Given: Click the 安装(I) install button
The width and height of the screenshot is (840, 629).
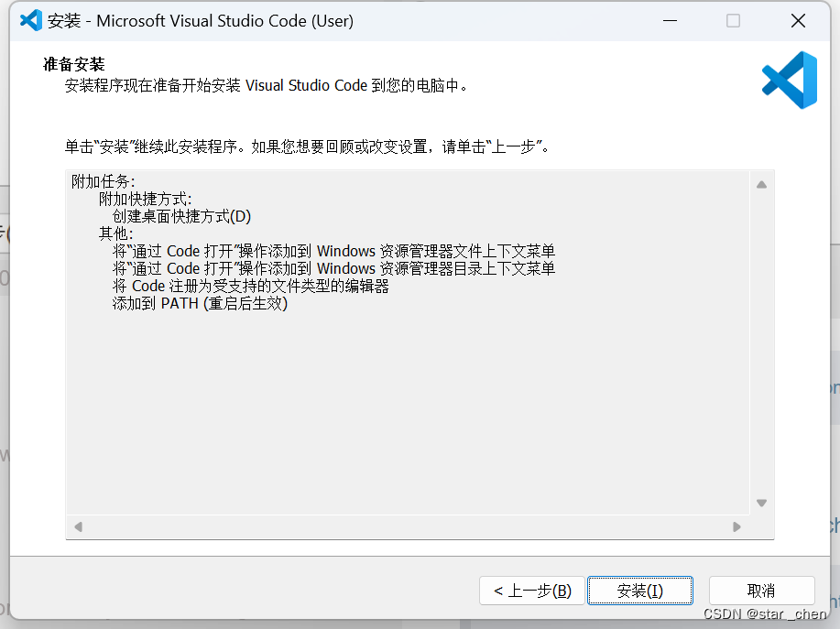Looking at the screenshot, I should 639,591.
